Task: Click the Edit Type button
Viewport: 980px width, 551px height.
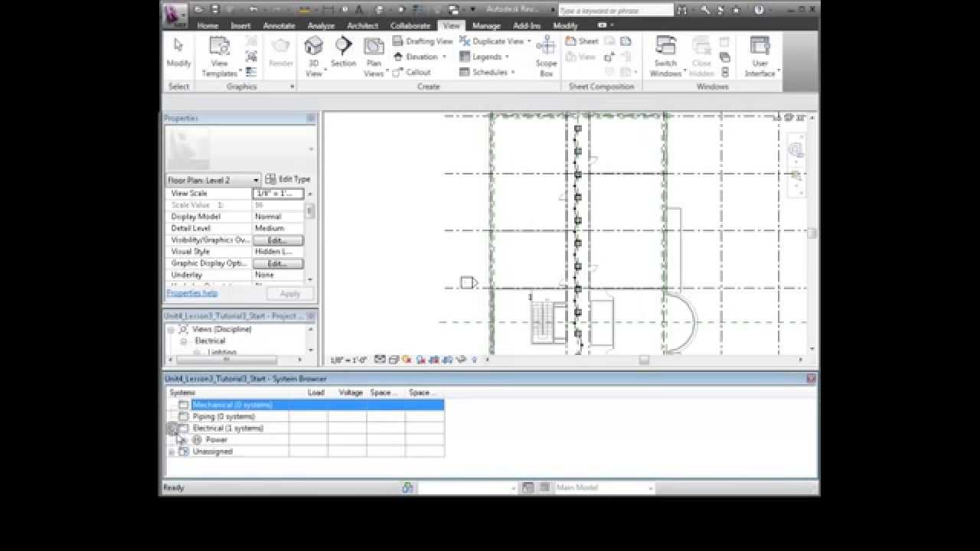Action: [289, 178]
